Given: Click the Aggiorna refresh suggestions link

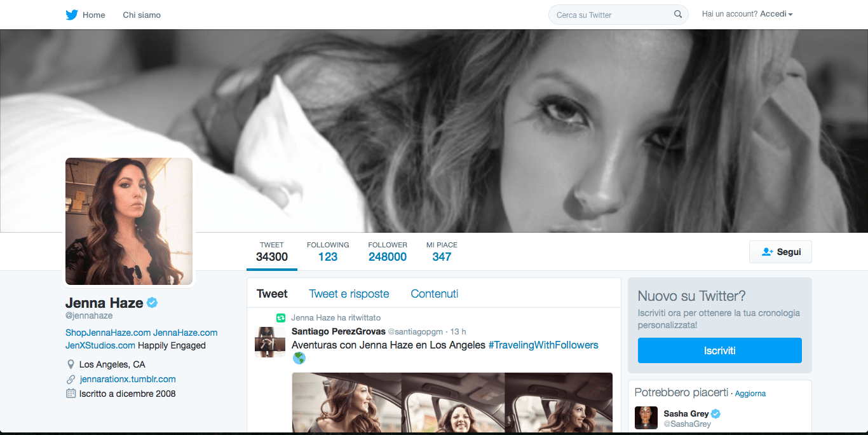Looking at the screenshot, I should [750, 394].
